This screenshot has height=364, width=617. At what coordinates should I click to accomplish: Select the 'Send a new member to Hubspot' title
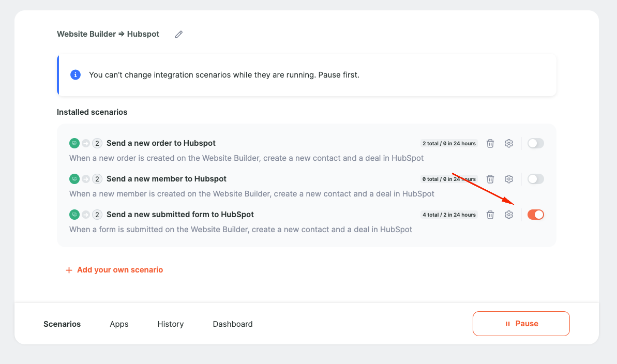point(167,179)
